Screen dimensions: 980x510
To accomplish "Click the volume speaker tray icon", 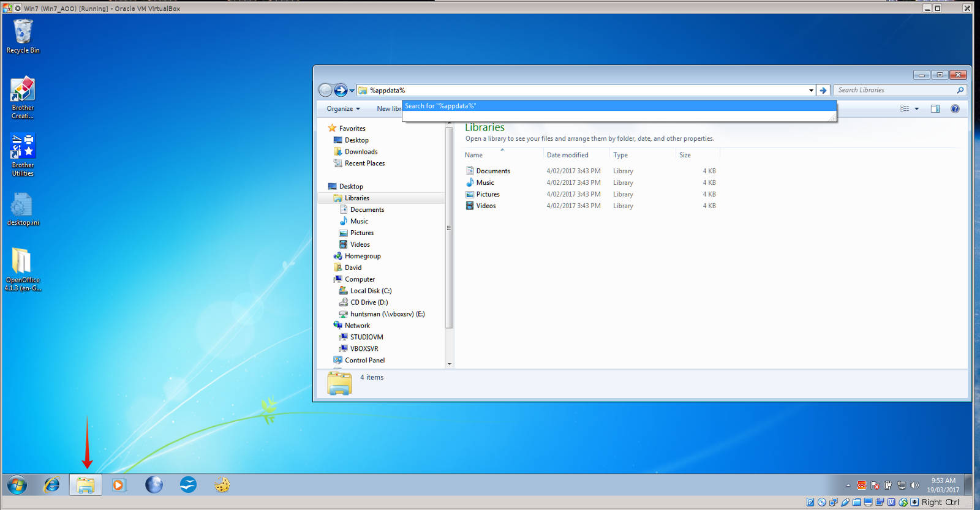I will point(915,486).
